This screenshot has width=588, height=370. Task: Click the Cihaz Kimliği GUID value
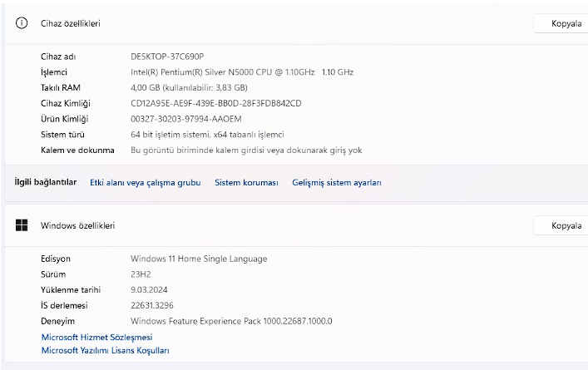click(216, 103)
